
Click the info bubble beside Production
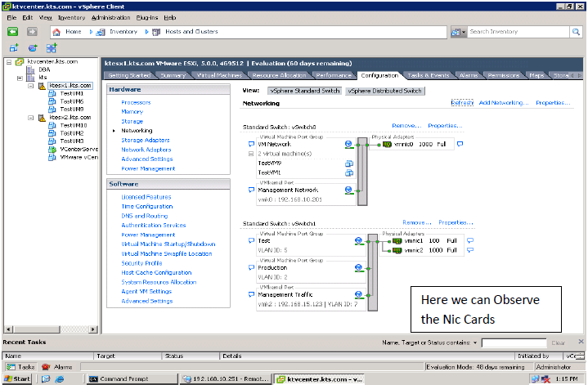pos(251,267)
